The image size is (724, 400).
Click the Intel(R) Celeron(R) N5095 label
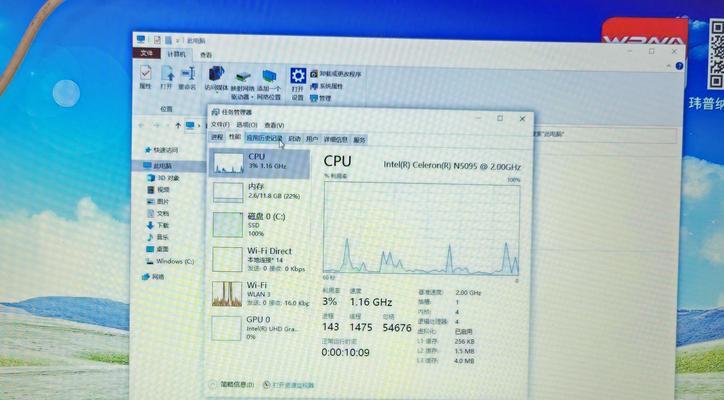coord(452,166)
